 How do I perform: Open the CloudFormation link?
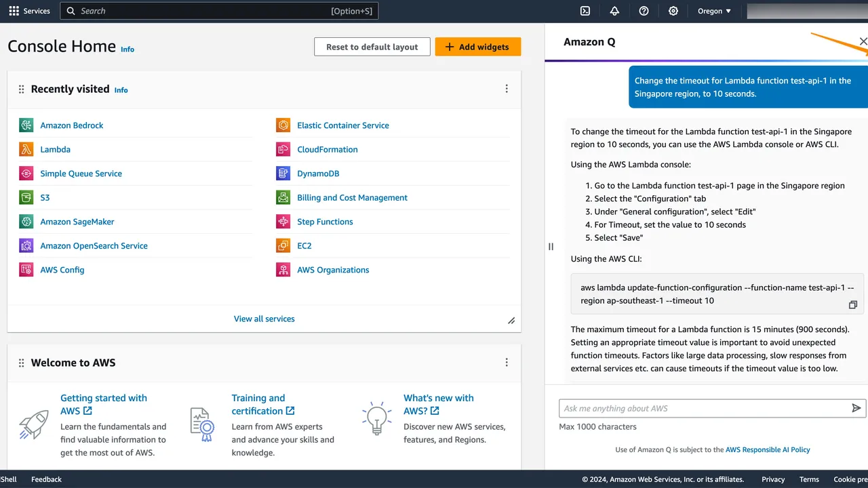[x=328, y=149]
